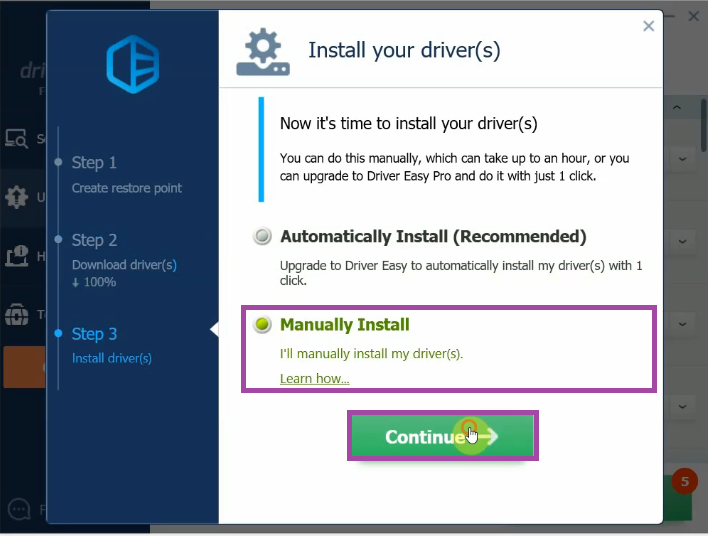Open Tools toolbox icon in background sidebar
Screen dimensions: 708x536
coord(17,314)
